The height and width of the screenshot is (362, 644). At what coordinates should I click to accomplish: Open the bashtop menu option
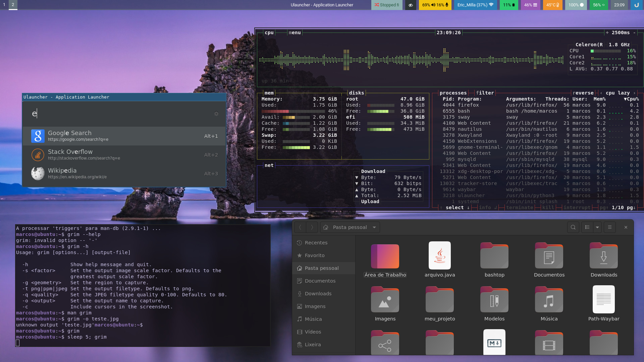coord(294,33)
